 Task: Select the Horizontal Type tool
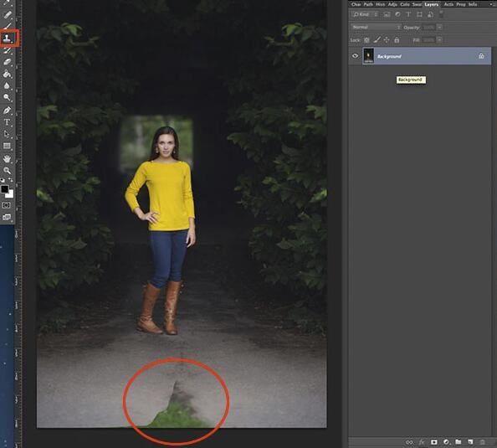coord(7,122)
